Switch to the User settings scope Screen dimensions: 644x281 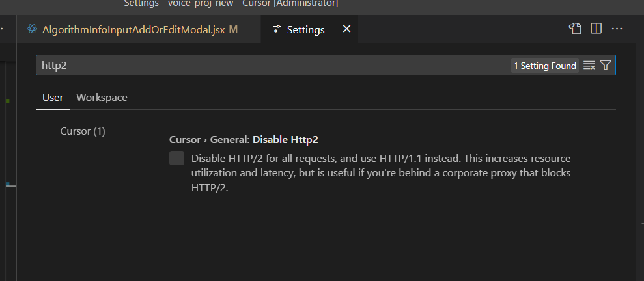(53, 98)
